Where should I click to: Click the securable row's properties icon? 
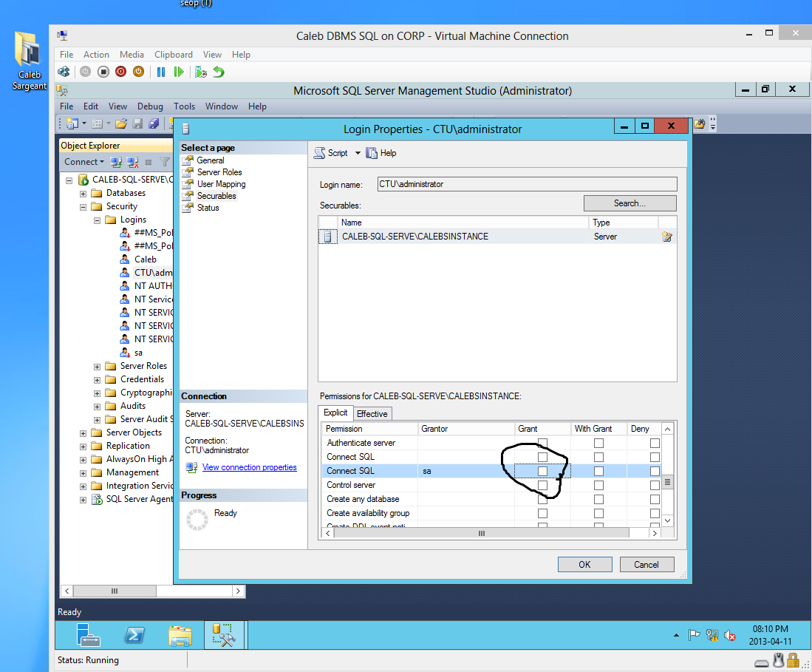pyautogui.click(x=667, y=237)
